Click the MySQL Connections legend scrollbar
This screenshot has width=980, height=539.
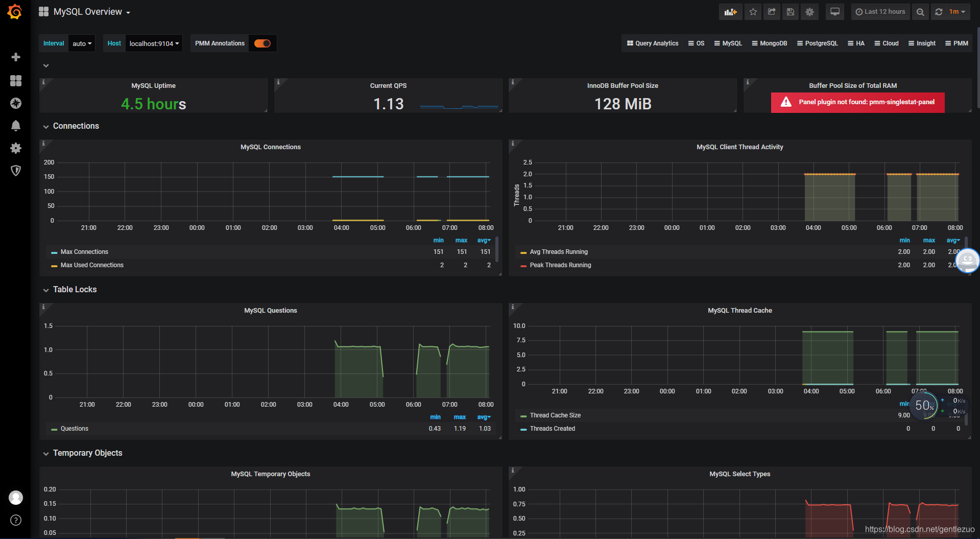(497, 249)
